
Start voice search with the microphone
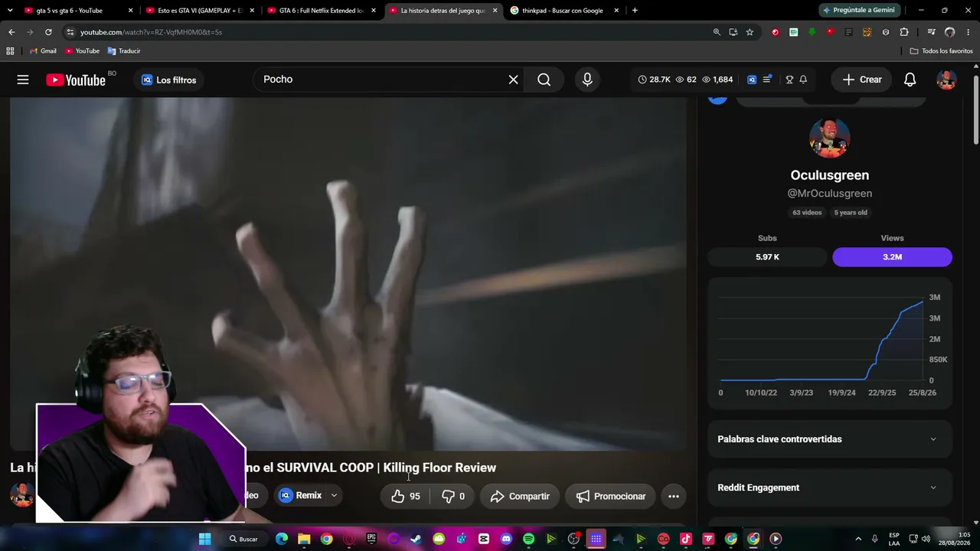point(587,80)
